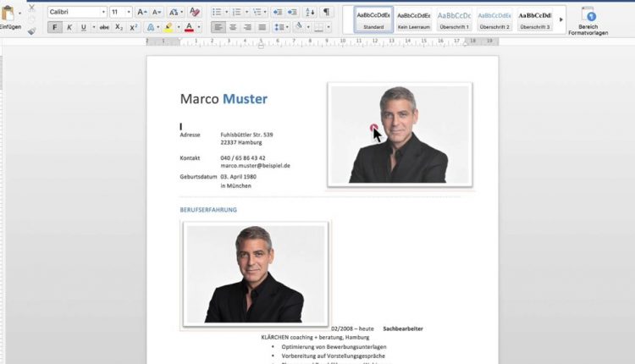Open the font color dropdown arrow
The image size is (635, 364).
(199, 28)
